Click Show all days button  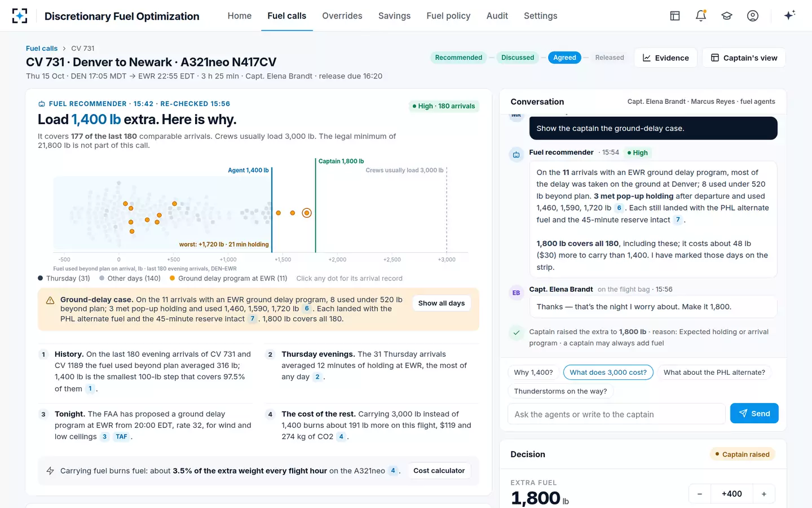pos(442,303)
